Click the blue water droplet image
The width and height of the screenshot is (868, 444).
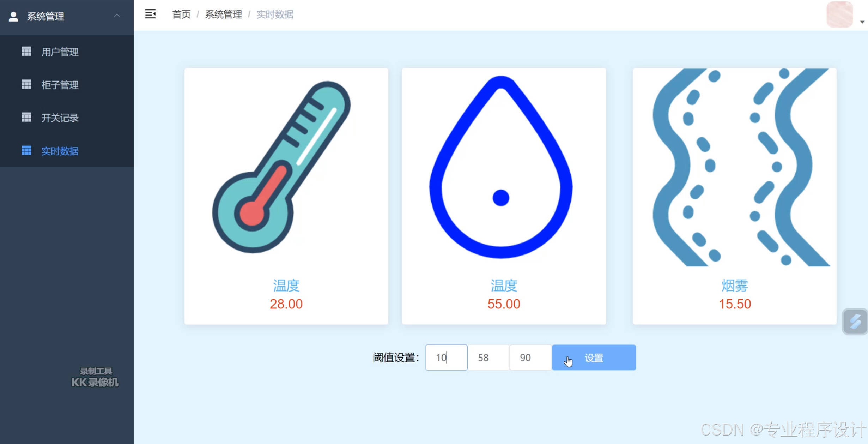pos(501,167)
